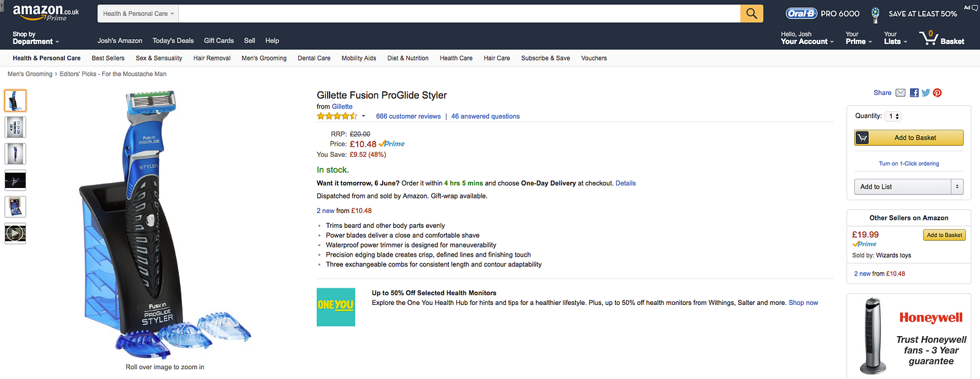Expand the star rating breakdown arrow
The height and width of the screenshot is (379, 980).
(363, 116)
